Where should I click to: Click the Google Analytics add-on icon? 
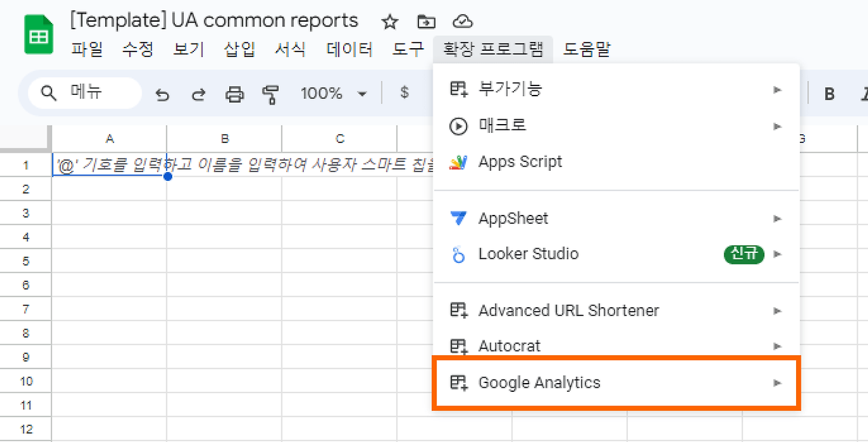459,383
